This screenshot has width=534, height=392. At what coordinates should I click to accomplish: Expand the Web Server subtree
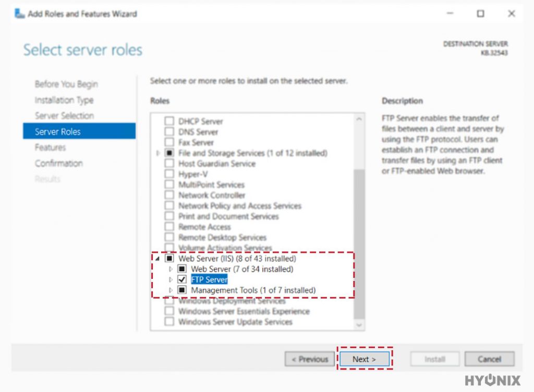click(170, 269)
